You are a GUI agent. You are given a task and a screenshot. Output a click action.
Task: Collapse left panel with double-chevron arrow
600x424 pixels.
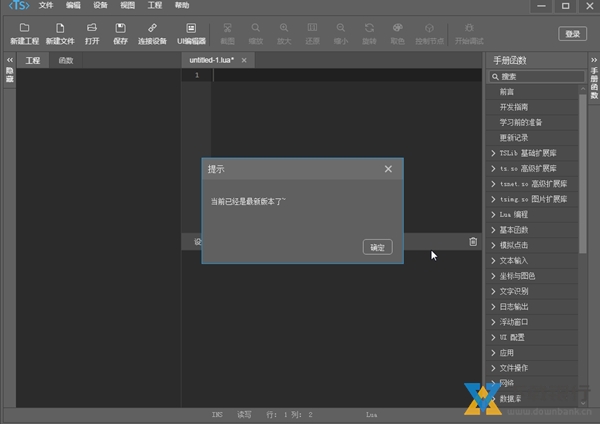[x=9, y=60]
